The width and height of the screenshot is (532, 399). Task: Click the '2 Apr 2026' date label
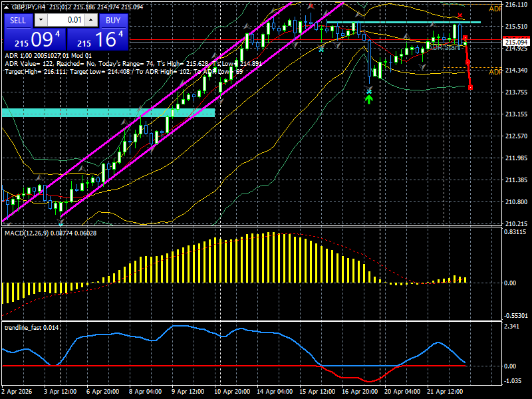[x=17, y=391]
